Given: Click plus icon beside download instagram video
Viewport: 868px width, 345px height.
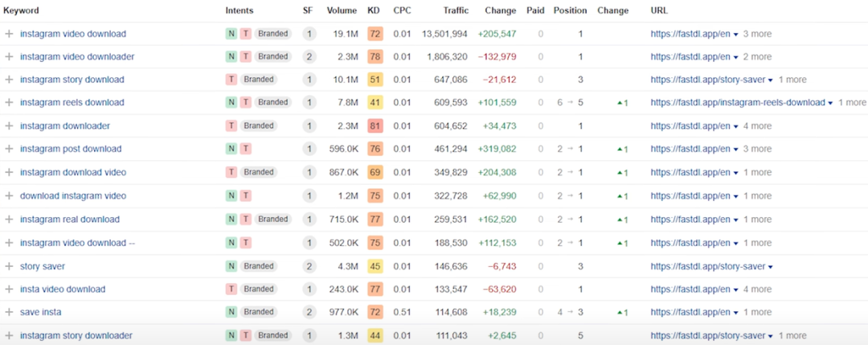Looking at the screenshot, I should pyautogui.click(x=8, y=196).
